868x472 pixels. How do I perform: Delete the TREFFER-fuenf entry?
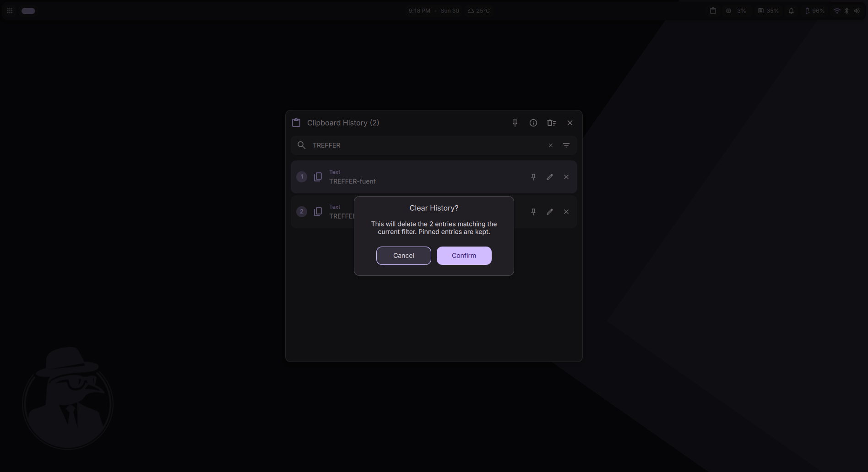pyautogui.click(x=566, y=177)
